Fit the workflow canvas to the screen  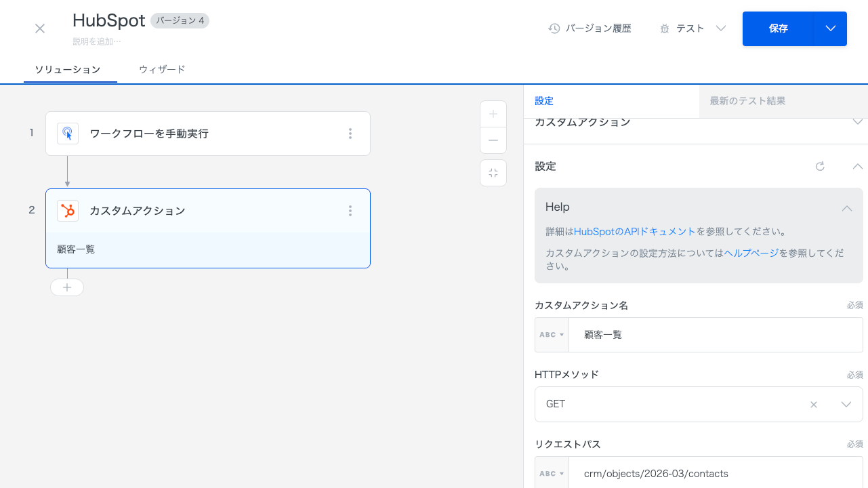coord(493,173)
